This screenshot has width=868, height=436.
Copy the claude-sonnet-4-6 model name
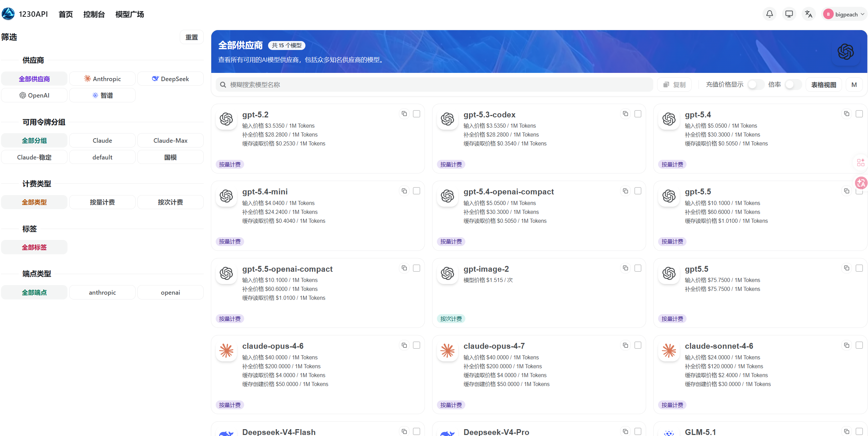(846, 345)
